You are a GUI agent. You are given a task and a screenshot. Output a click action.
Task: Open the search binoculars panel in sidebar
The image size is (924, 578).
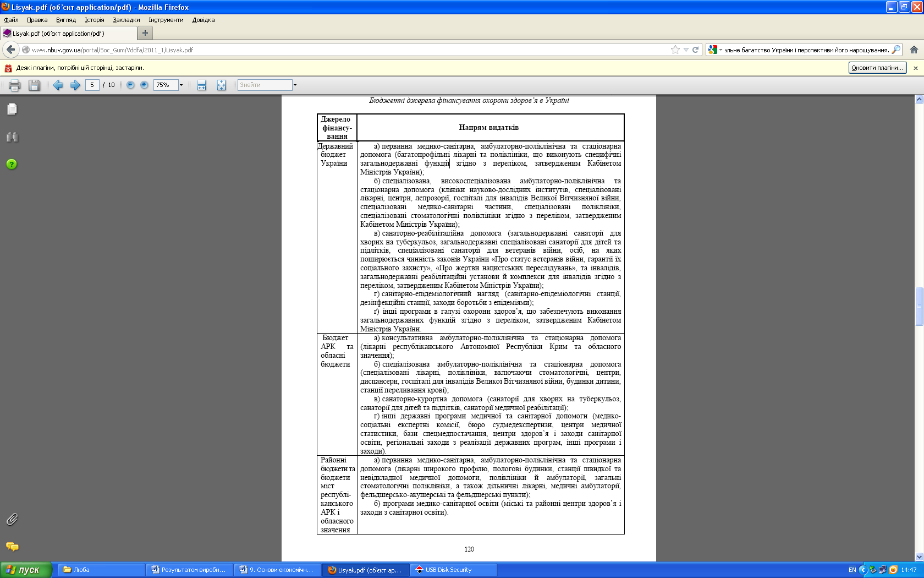12,137
